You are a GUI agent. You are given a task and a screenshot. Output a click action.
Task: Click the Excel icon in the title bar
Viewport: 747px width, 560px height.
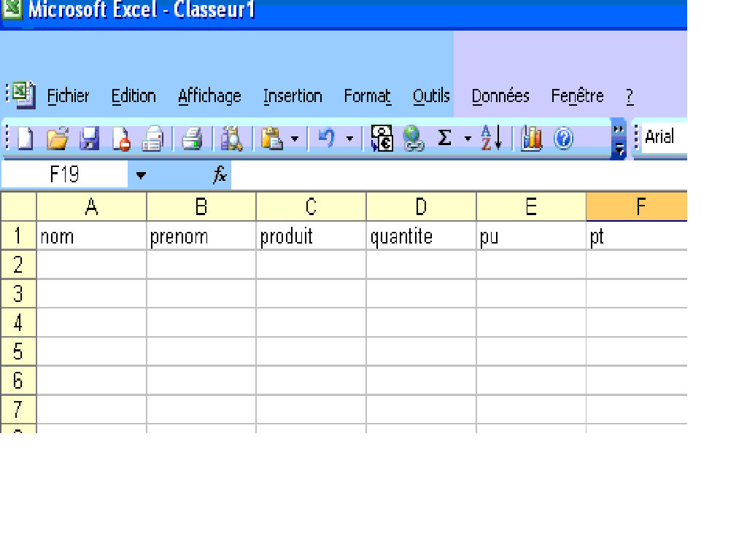(x=12, y=9)
